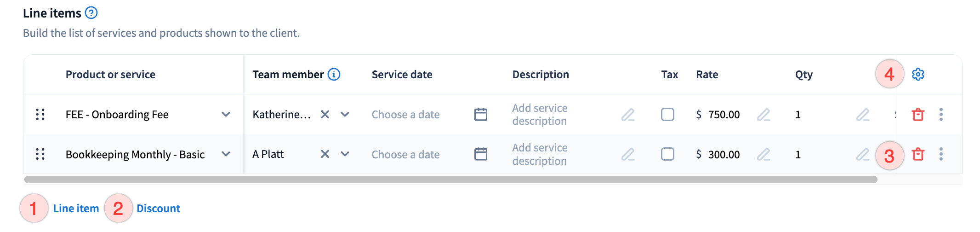This screenshot has height=232, width=980.
Task: Open more options for Bookkeeping Monthly row
Action: (x=941, y=154)
